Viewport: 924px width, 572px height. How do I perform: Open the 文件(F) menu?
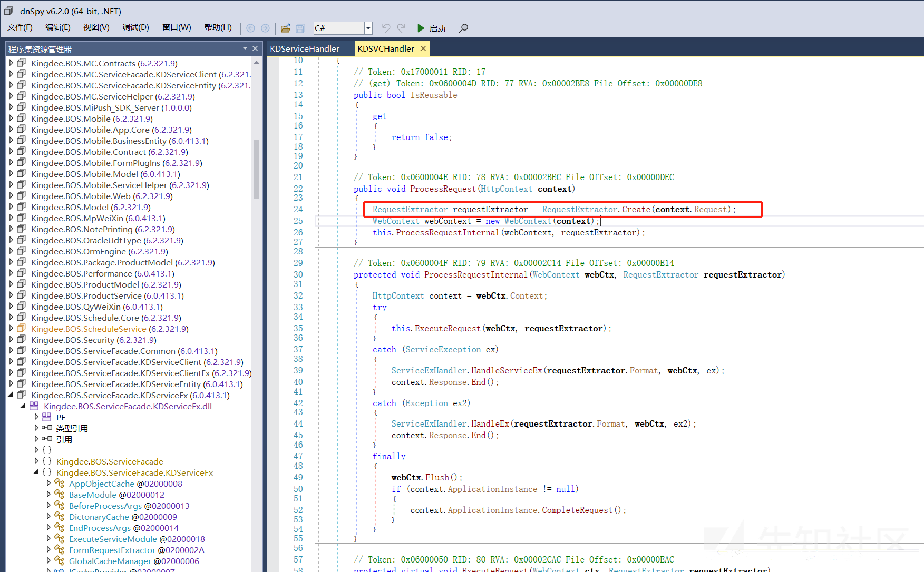(20, 27)
